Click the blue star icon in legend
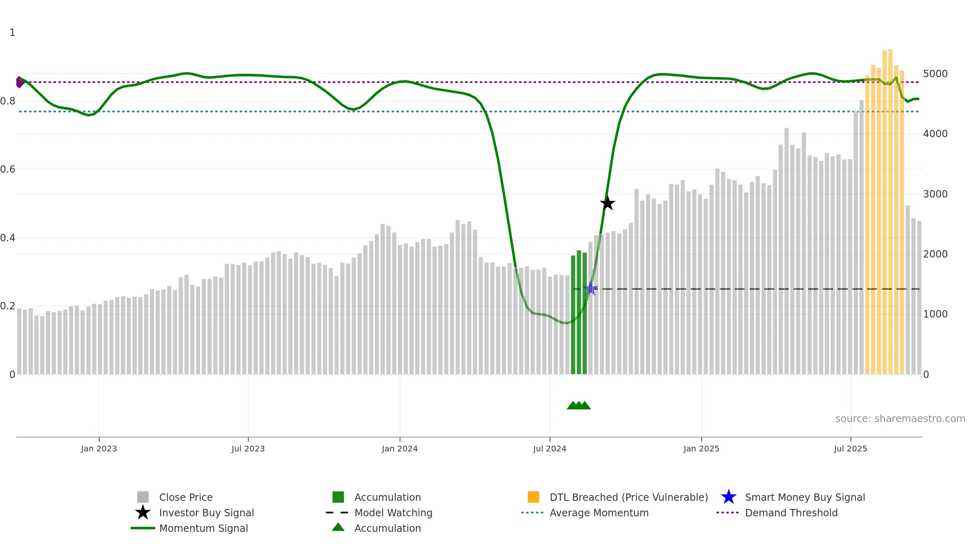980x551 pixels. coord(728,497)
